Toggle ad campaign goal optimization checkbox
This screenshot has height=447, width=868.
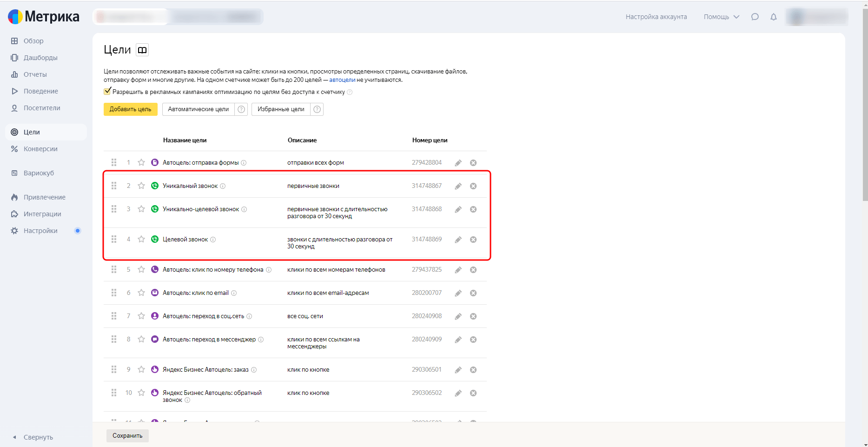pos(107,92)
